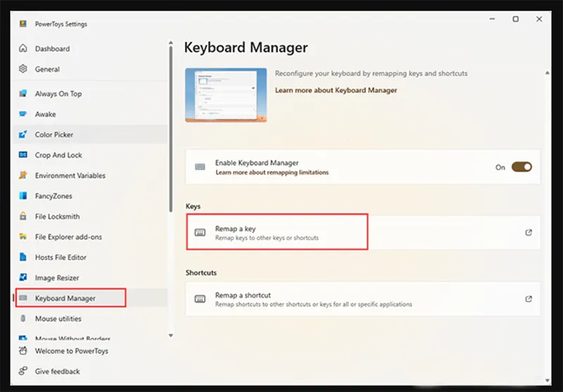Click the sidebar scrollbar thumb
The height and width of the screenshot is (392, 563).
click(x=171, y=129)
